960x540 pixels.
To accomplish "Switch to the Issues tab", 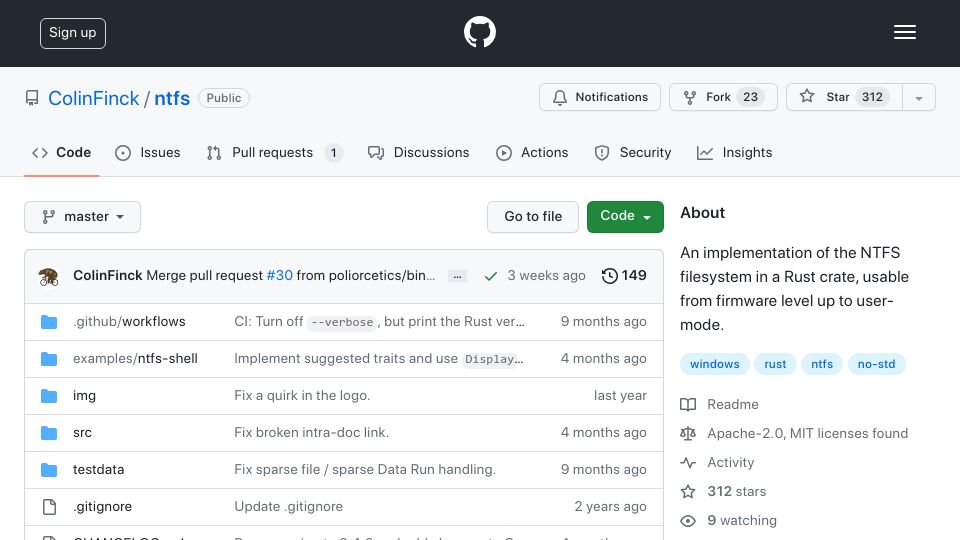I will (148, 152).
